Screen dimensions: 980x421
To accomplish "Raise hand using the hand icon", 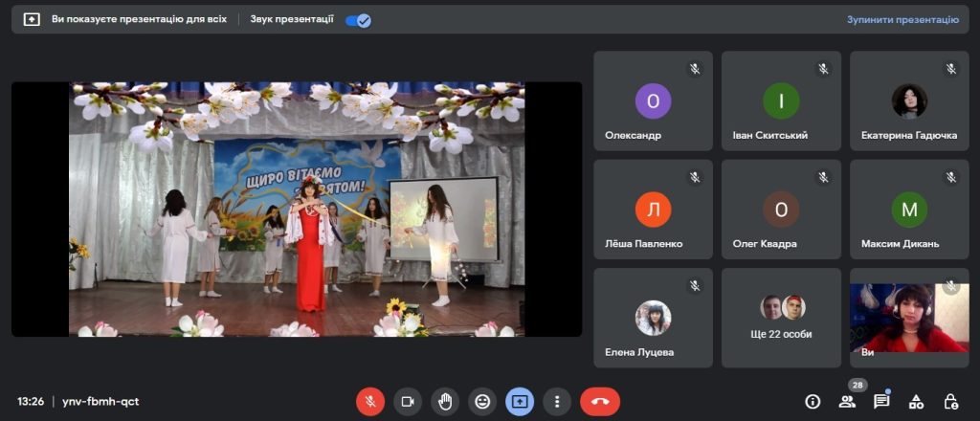I will (x=445, y=401).
